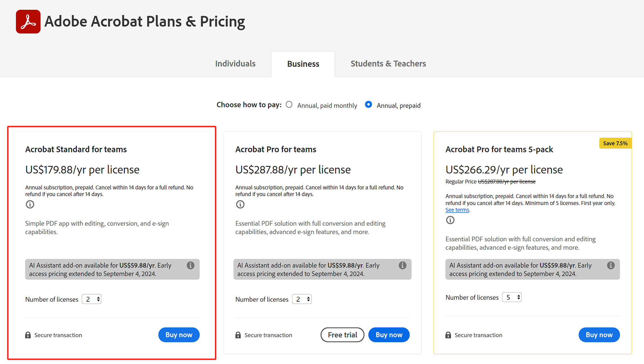Open licenses dropdown for Acrobat Pro for teams
Screen dimensions: 644x364
302,299
